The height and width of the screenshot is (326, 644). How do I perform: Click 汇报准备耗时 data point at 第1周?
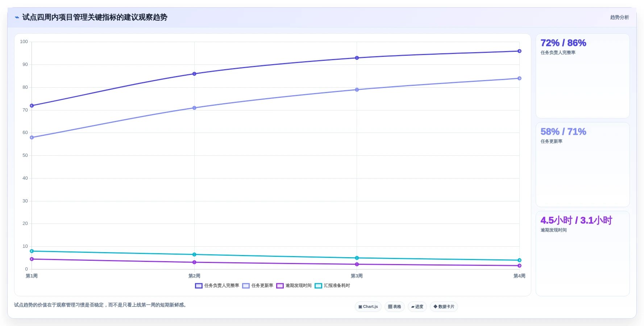click(32, 251)
